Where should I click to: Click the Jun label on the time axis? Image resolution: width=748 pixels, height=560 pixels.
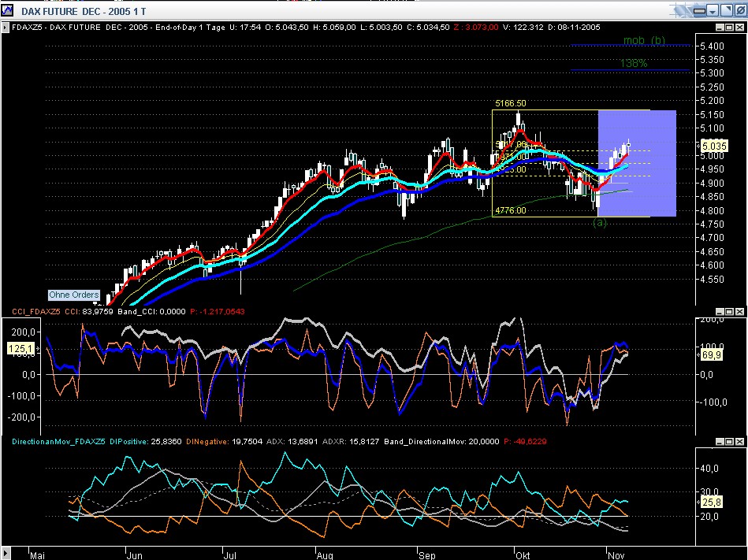[x=135, y=555]
